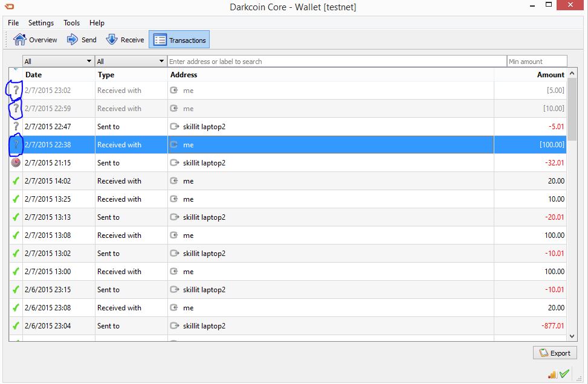Viewport: 588px width, 384px height.
Task: Select the 2/6/2015 23:08 date cell
Action: [x=59, y=307]
